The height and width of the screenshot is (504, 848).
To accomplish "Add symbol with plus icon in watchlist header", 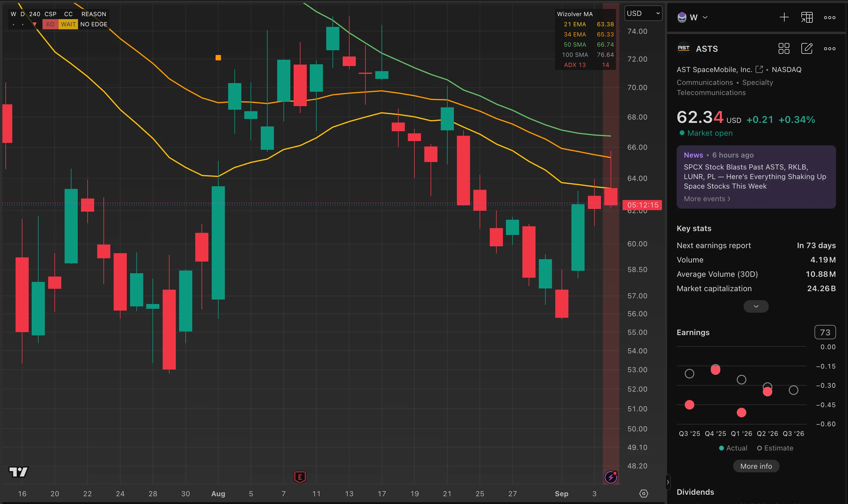I will [784, 17].
